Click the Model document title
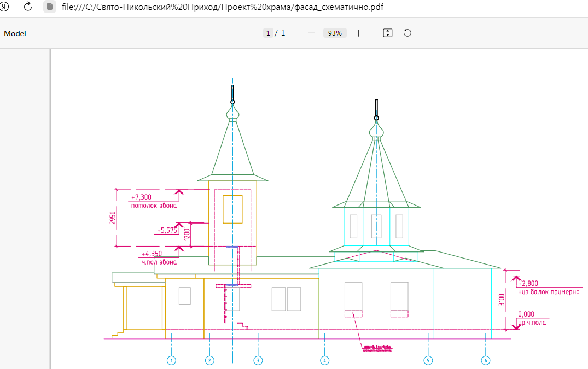Viewport: 588px width, 369px height. [15, 33]
